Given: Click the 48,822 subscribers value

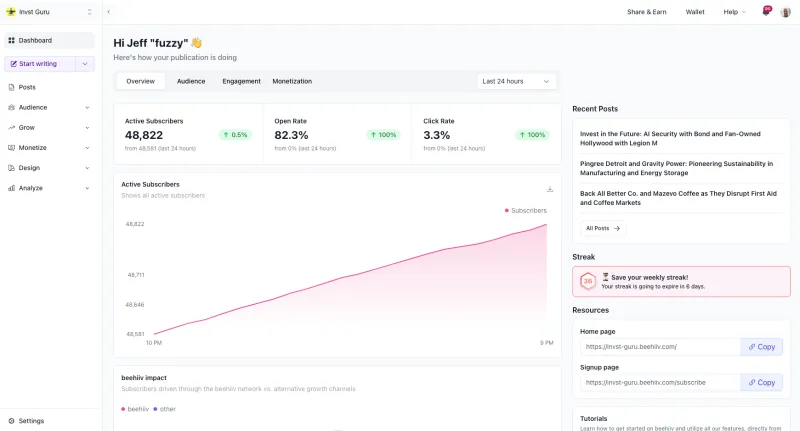Looking at the screenshot, I should 144,135.
